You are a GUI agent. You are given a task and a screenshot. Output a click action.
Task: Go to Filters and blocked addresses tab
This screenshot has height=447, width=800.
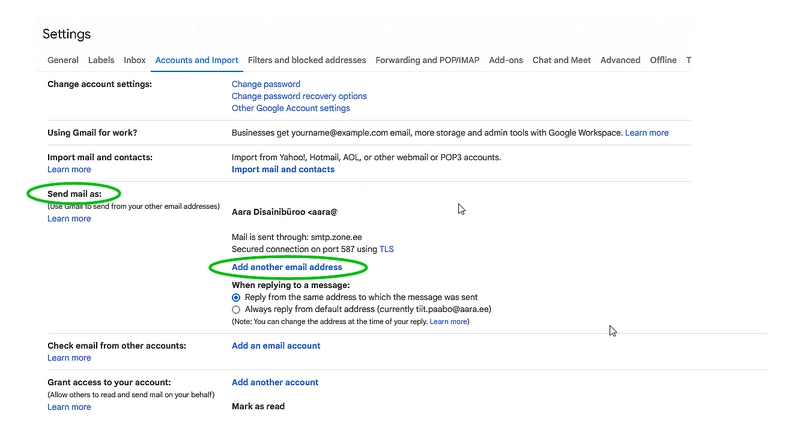307,60
